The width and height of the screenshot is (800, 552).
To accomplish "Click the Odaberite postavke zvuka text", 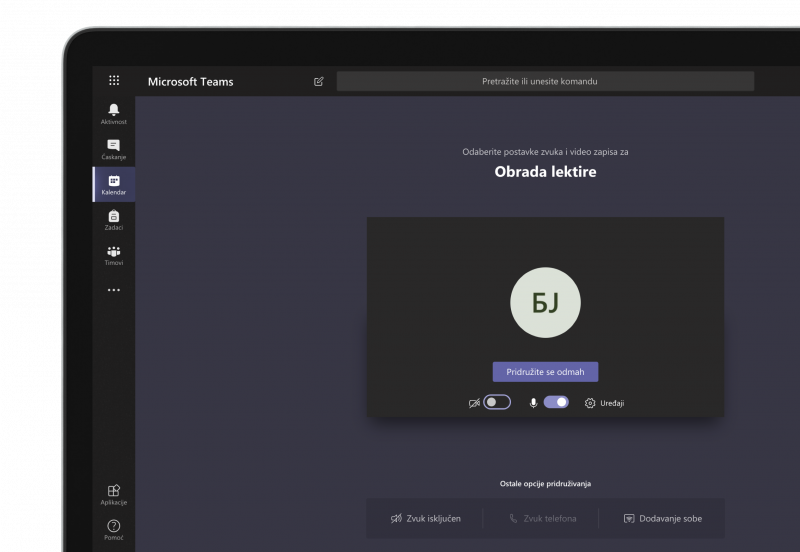I will (545, 152).
